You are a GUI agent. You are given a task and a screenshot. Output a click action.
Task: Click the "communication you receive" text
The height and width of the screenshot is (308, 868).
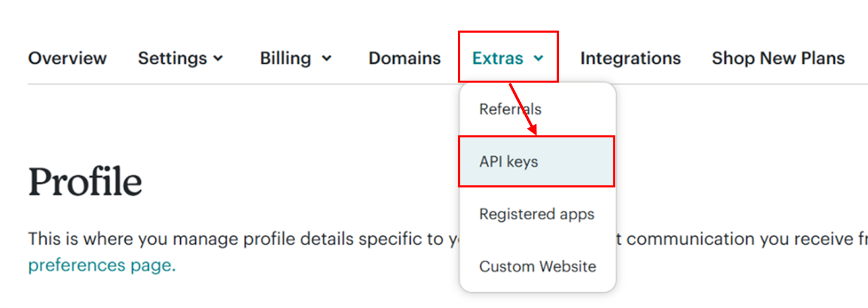click(738, 239)
